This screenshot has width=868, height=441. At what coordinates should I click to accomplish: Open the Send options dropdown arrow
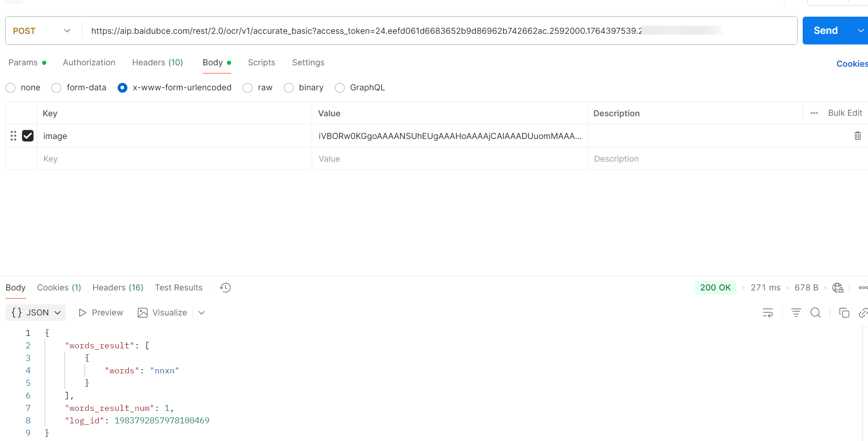860,31
